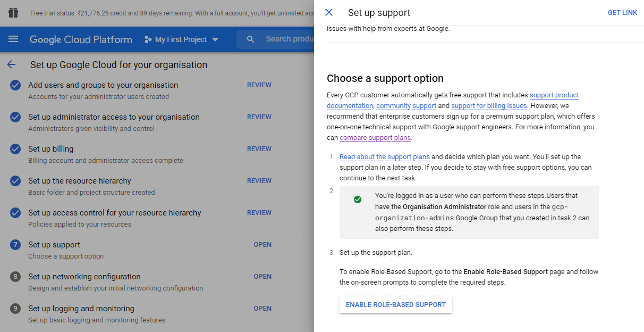Click checkmark icon beside Set up billing
The width and height of the screenshot is (644, 332).
pos(15,149)
